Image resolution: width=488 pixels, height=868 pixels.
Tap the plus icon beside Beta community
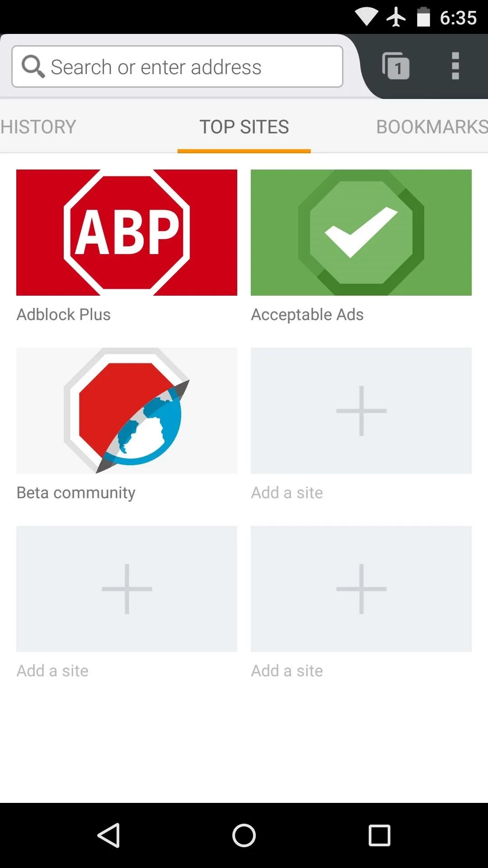coord(361,410)
